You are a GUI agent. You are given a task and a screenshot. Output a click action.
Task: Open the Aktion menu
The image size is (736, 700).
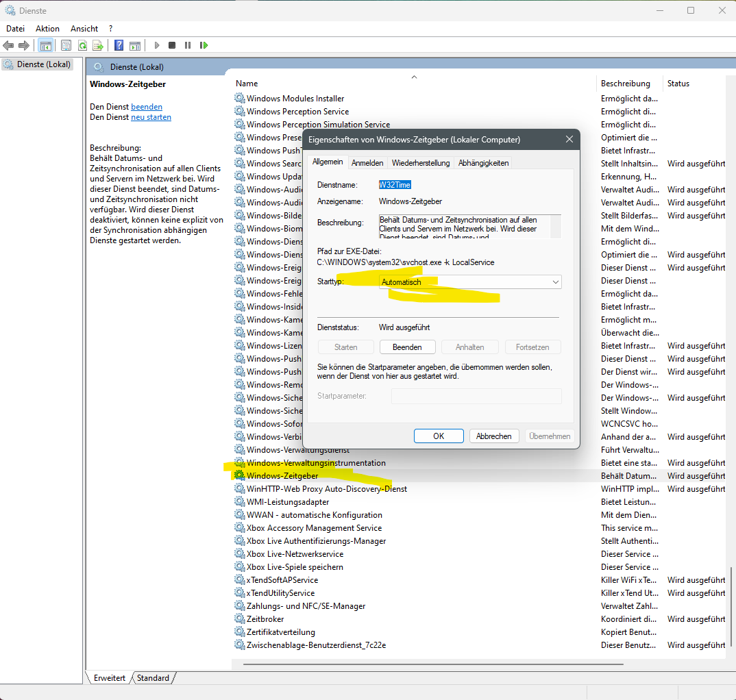(x=47, y=29)
